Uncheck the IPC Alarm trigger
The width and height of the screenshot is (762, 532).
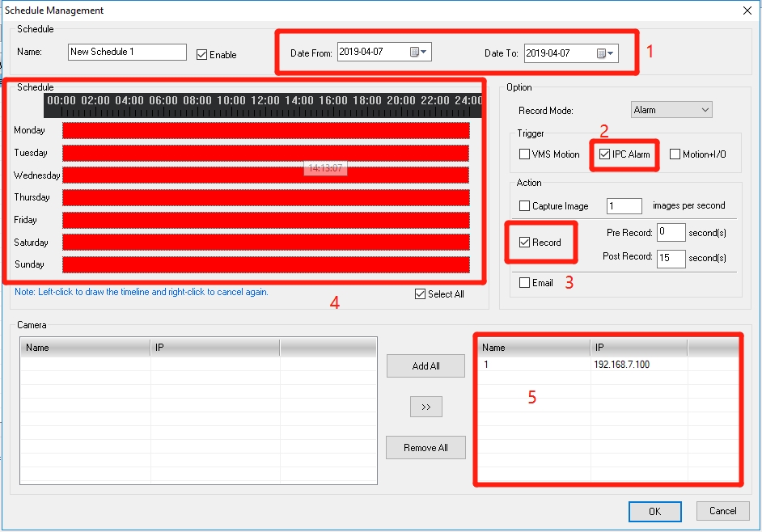[x=604, y=154]
